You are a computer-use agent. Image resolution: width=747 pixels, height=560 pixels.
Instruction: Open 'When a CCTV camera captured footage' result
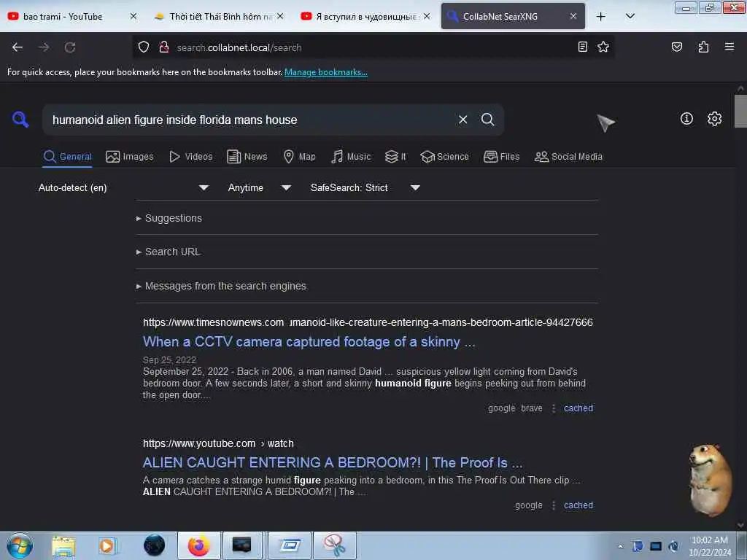click(x=309, y=341)
